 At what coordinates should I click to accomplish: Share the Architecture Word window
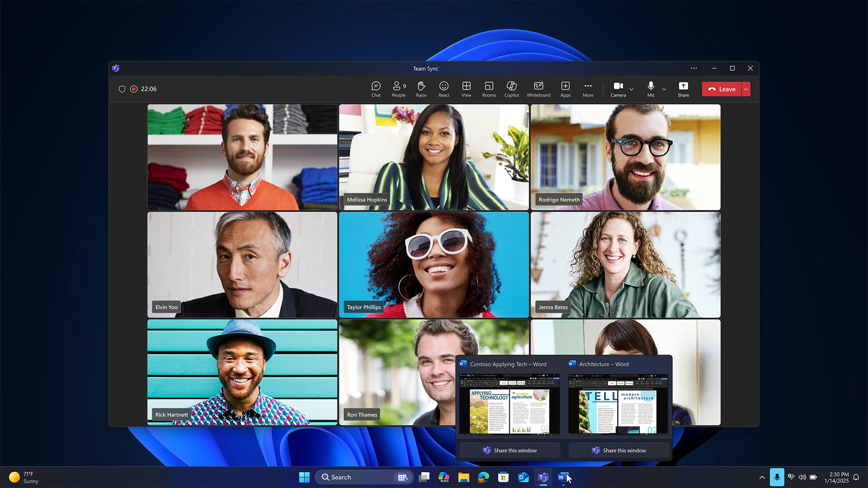(619, 450)
